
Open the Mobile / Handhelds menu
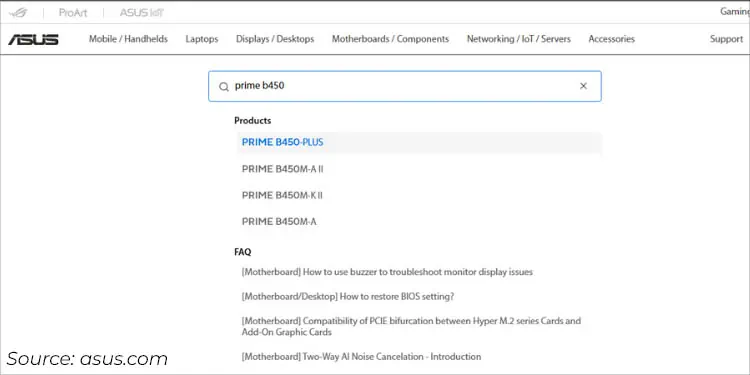pyautogui.click(x=128, y=39)
